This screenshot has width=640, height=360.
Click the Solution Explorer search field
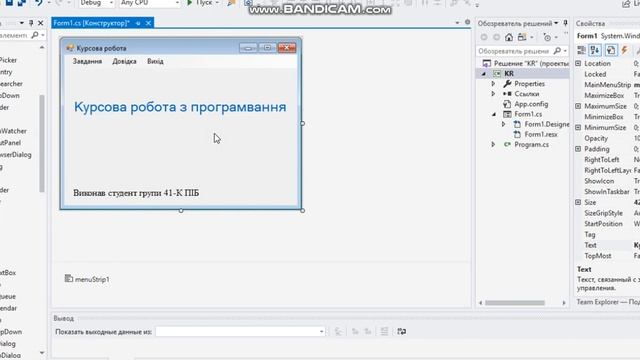pyautogui.click(x=513, y=51)
